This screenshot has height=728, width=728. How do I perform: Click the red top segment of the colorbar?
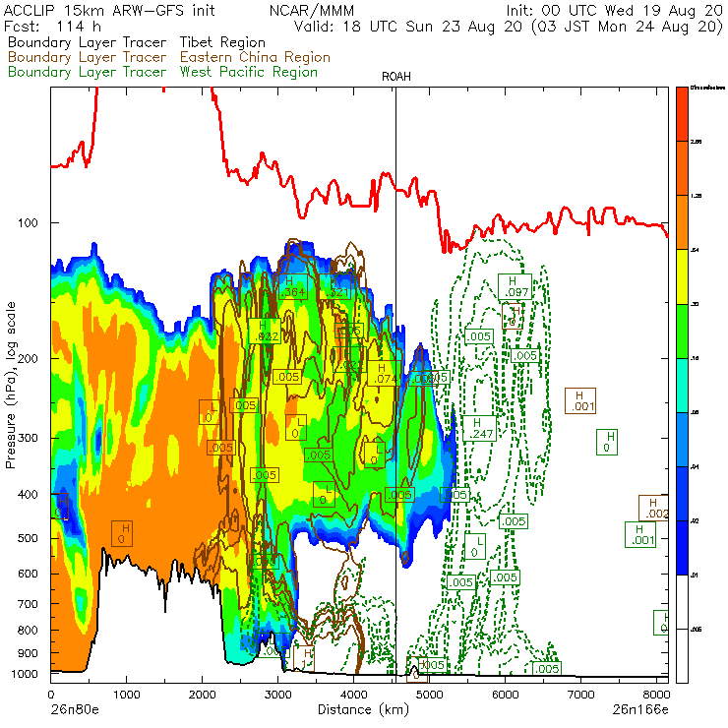coord(682,114)
